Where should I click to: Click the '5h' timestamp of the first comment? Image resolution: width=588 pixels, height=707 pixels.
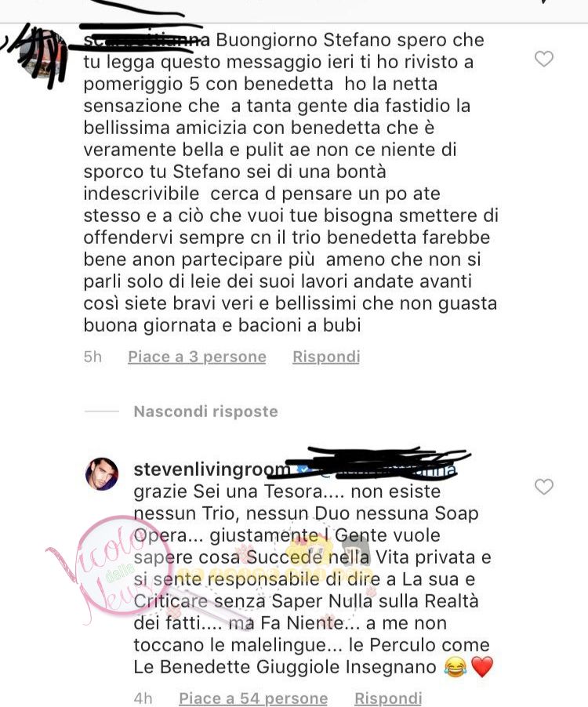click(93, 357)
